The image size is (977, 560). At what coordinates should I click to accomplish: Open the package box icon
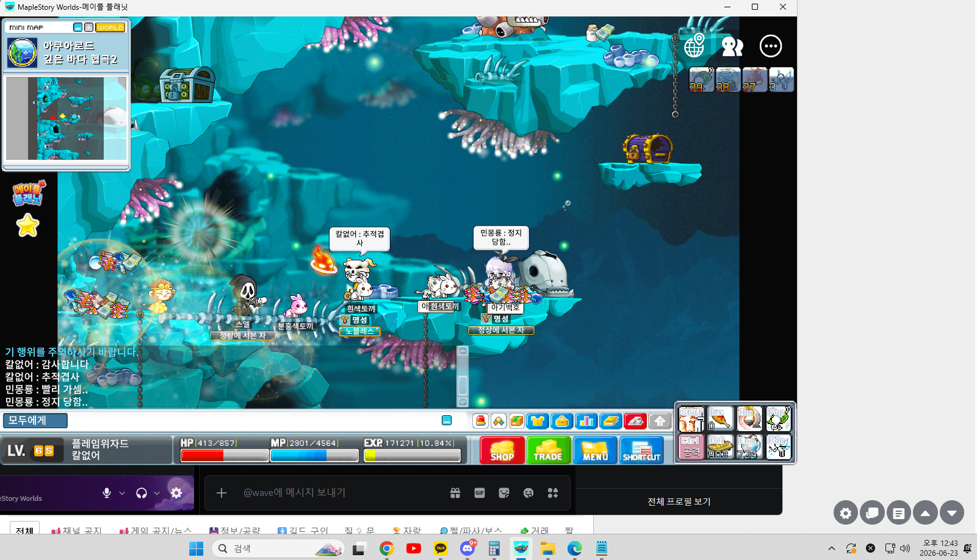[516, 421]
